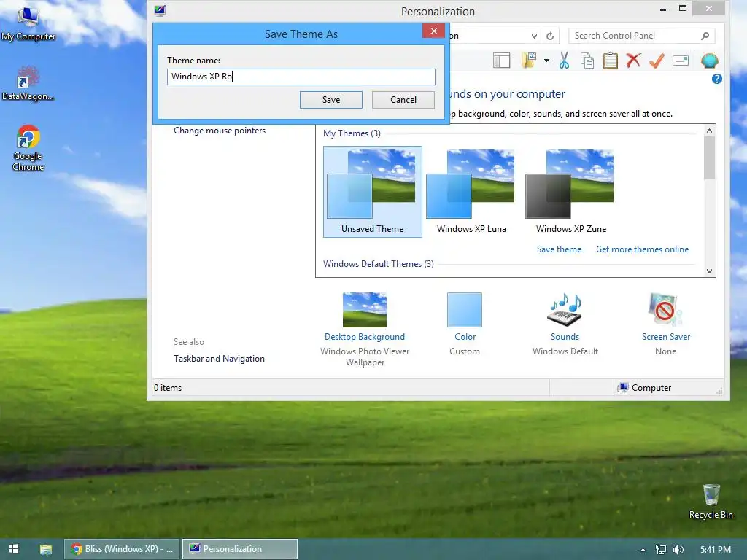
Task: Open Sounds settings icon
Action: (x=565, y=310)
